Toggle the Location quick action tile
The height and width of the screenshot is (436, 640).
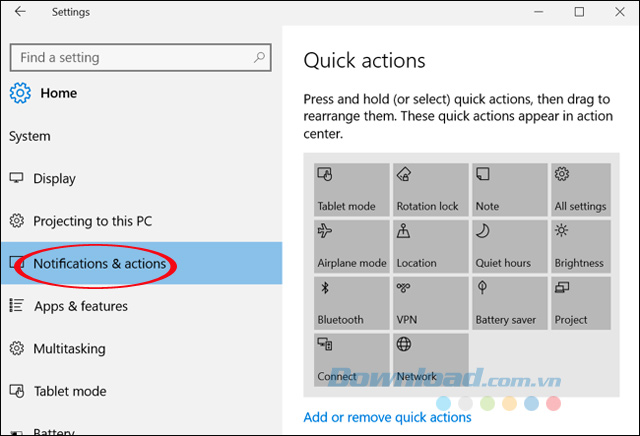[x=430, y=246]
